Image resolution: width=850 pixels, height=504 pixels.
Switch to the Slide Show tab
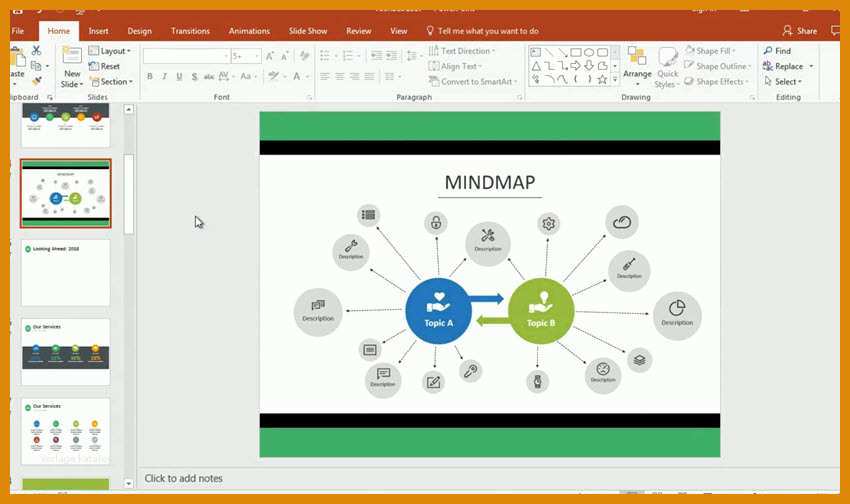[308, 31]
